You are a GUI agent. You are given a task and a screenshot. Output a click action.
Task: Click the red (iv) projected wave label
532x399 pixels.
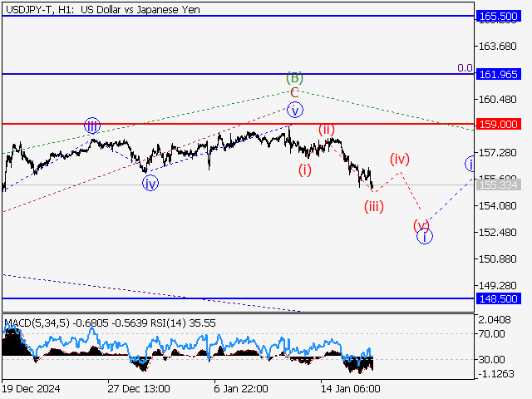coord(401,158)
